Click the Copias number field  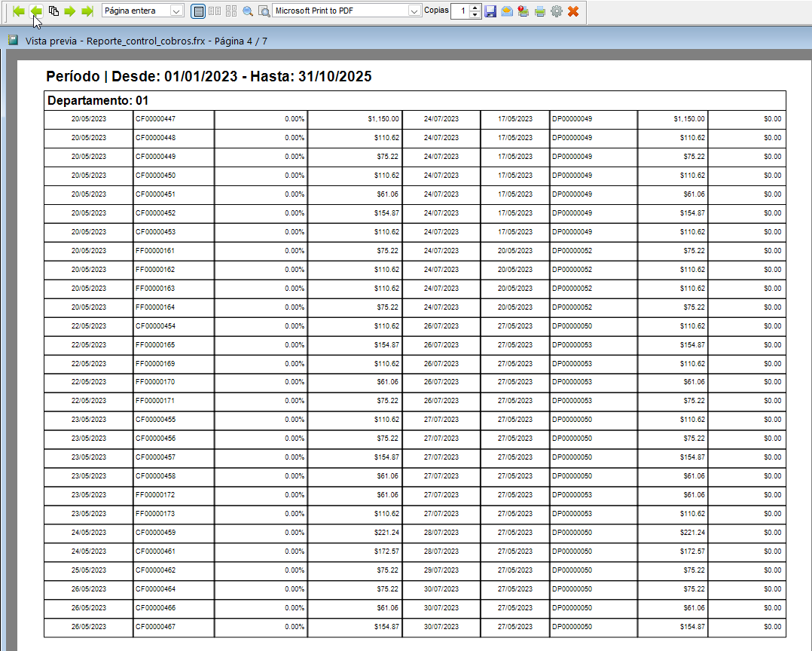(x=460, y=11)
